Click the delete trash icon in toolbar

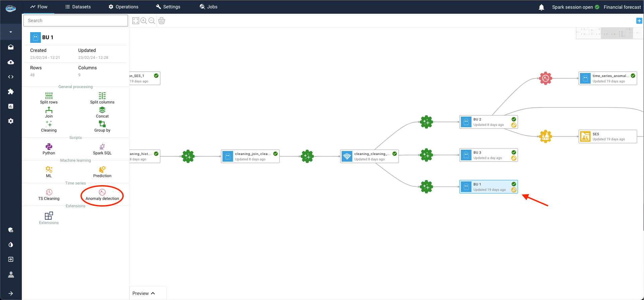pos(162,21)
